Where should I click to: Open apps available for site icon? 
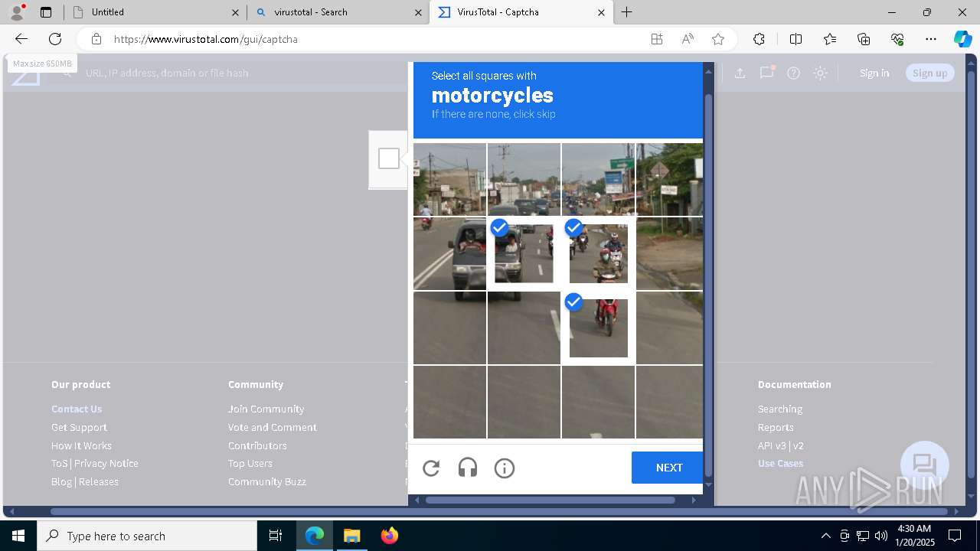click(657, 39)
